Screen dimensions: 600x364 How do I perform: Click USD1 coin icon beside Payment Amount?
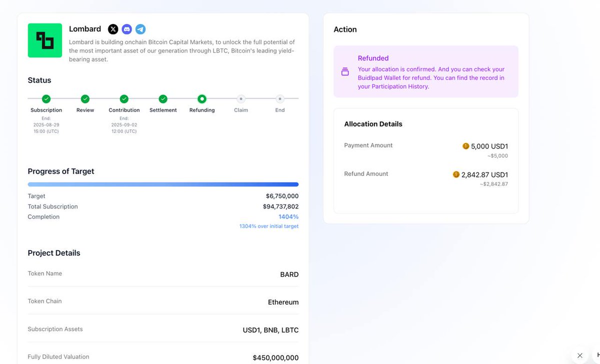click(x=466, y=146)
